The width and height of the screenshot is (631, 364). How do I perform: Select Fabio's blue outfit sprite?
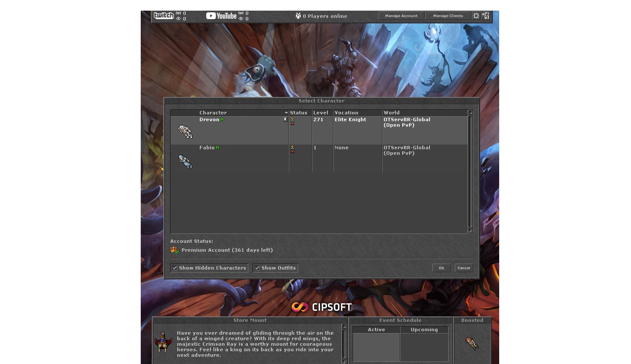click(x=185, y=161)
